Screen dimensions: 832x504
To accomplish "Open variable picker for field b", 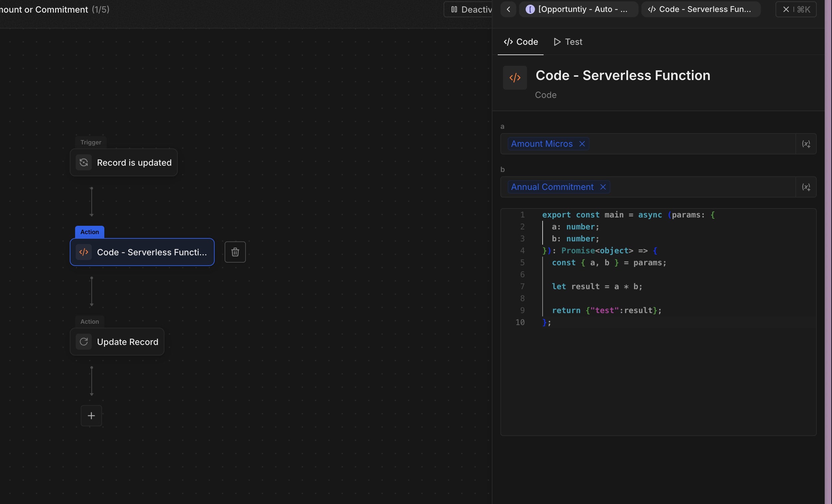I will pyautogui.click(x=806, y=187).
